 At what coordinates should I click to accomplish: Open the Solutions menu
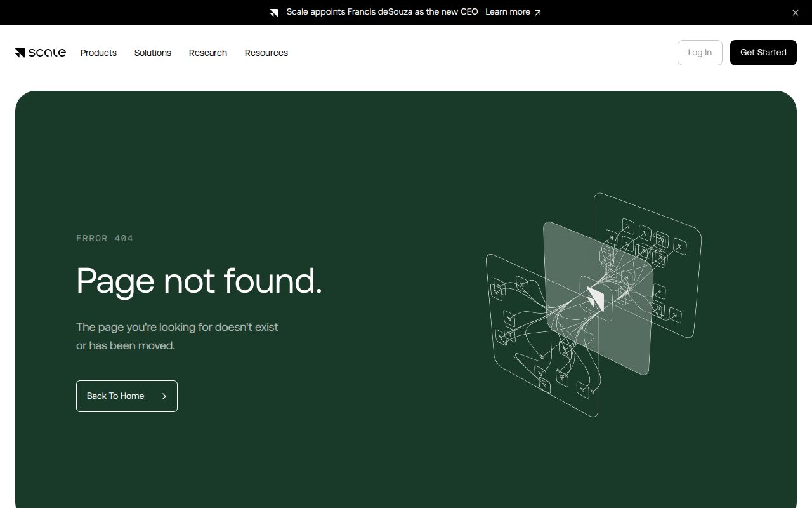[x=153, y=53]
